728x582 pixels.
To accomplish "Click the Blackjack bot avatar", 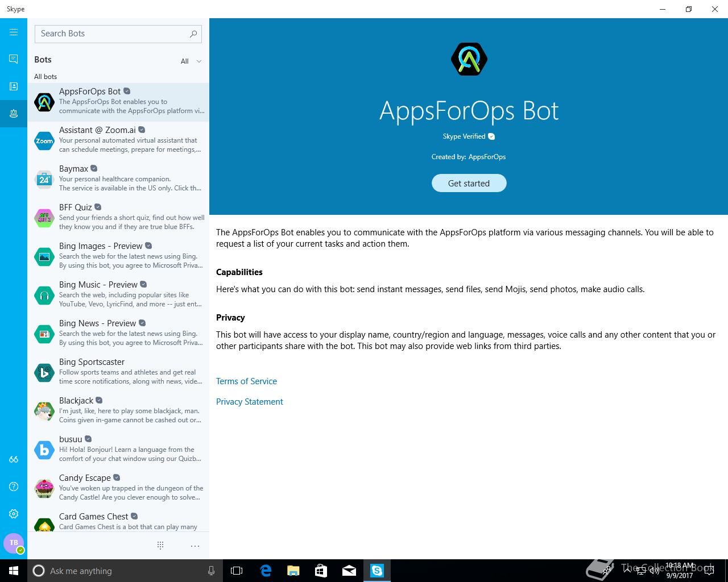I will click(x=44, y=411).
